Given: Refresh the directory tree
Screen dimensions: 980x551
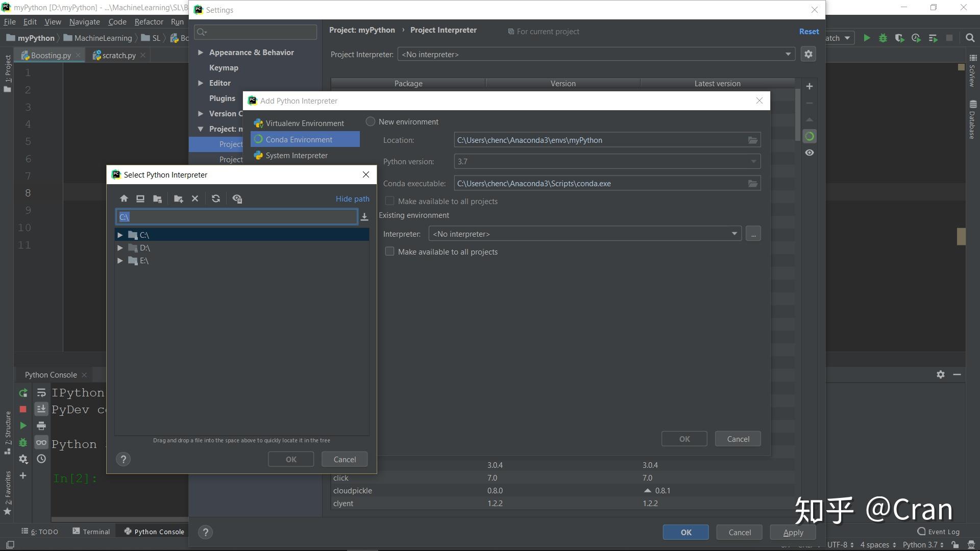Looking at the screenshot, I should pos(216,198).
